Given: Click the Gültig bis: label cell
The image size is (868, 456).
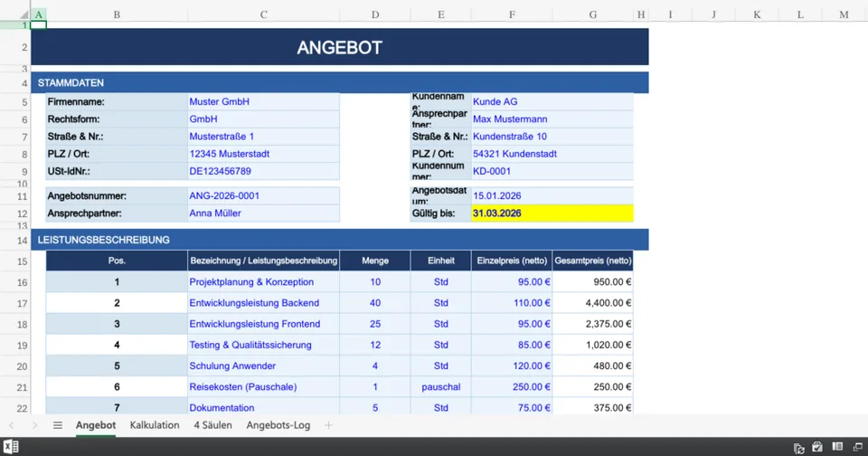Looking at the screenshot, I should click(x=440, y=214).
